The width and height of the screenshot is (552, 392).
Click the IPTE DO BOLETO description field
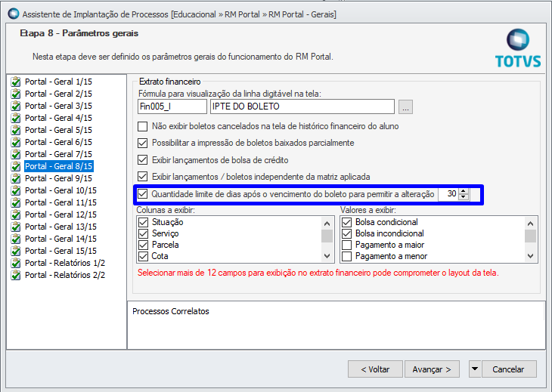(x=302, y=106)
